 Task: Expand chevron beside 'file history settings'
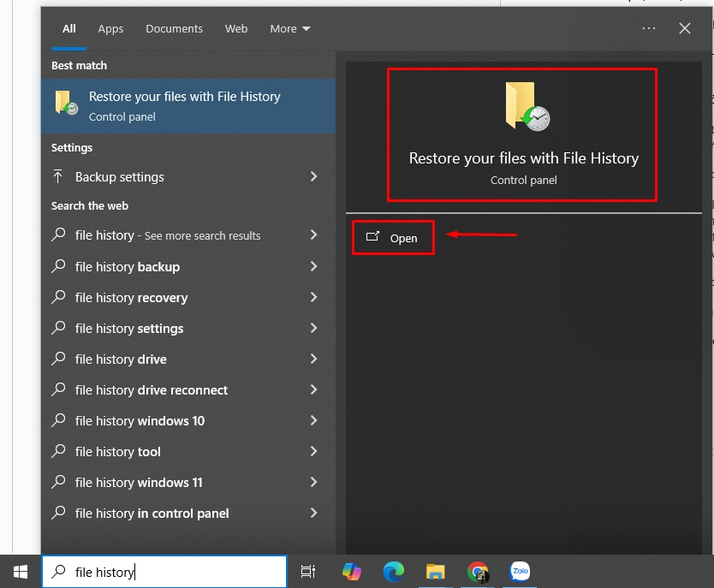point(313,328)
